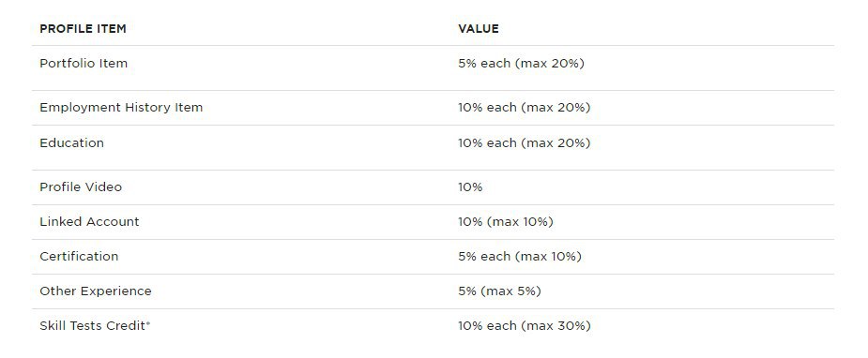
Task: Click Portfolio Item value 5% each (max 20%)
Action: point(522,64)
